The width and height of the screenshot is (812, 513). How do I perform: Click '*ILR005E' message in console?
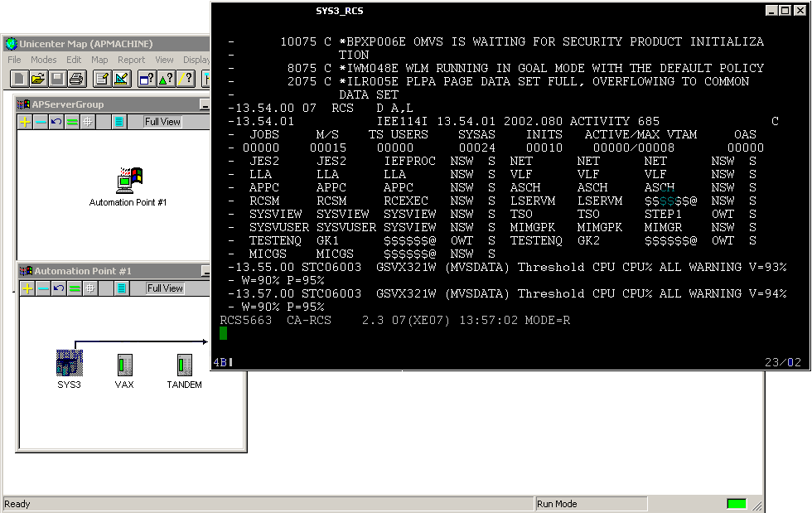point(369,81)
